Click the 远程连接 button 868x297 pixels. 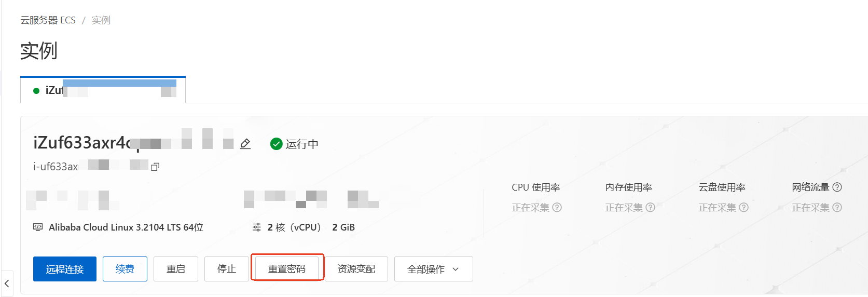point(65,269)
